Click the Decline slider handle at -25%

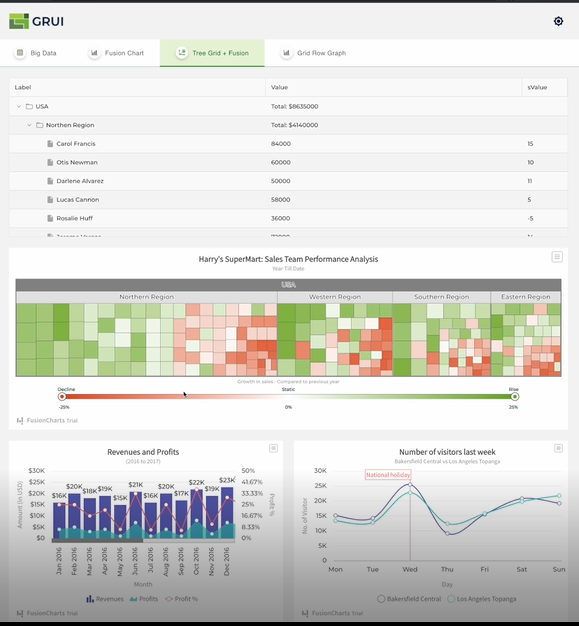point(62,396)
